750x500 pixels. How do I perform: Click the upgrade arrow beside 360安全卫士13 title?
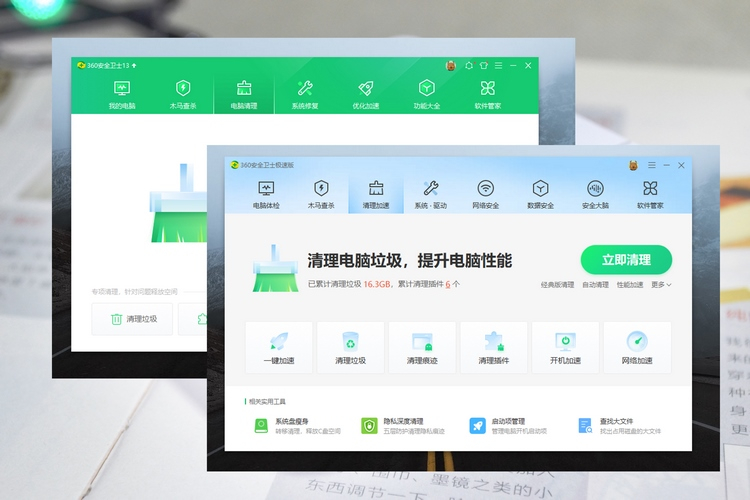[x=134, y=65]
